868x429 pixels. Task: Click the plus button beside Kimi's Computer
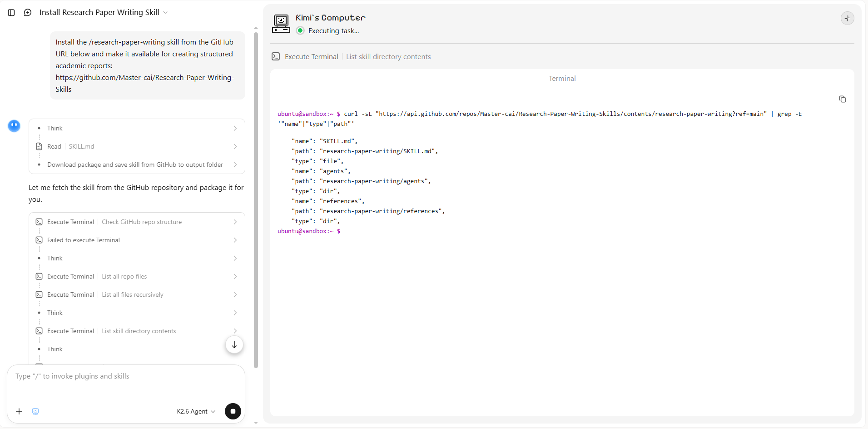(x=847, y=18)
